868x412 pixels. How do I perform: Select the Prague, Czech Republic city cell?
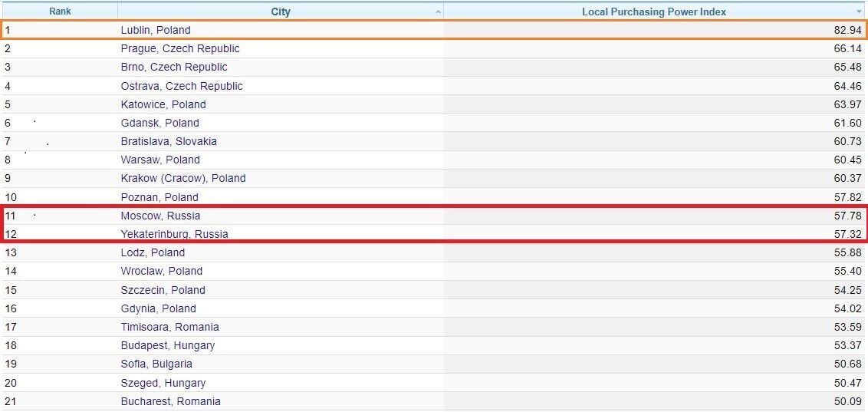click(x=180, y=48)
